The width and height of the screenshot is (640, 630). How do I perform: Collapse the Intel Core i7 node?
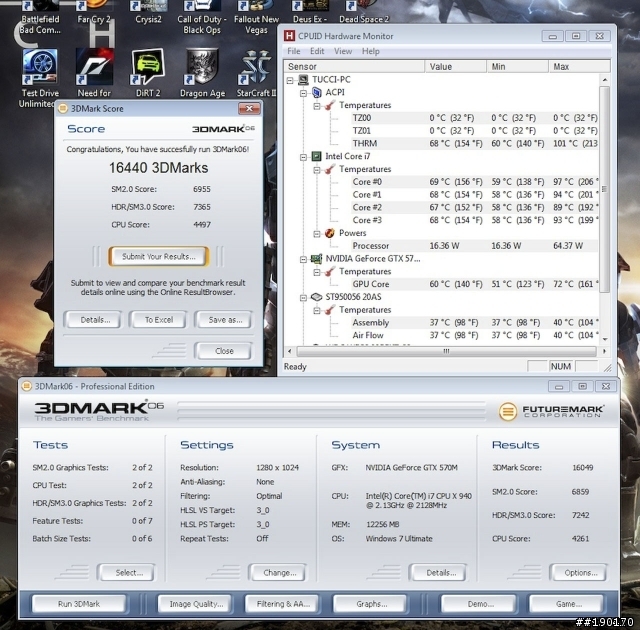pyautogui.click(x=303, y=157)
